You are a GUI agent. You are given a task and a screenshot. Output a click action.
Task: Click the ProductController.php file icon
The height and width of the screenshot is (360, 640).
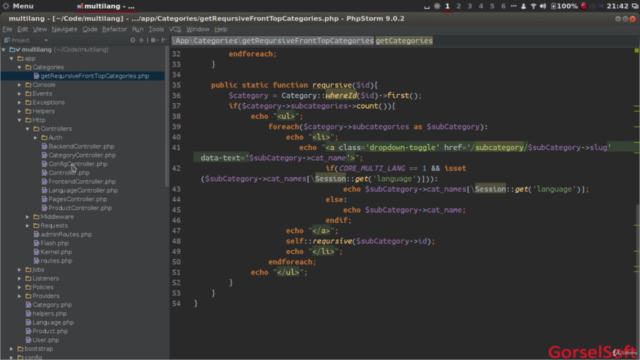[x=44, y=208]
